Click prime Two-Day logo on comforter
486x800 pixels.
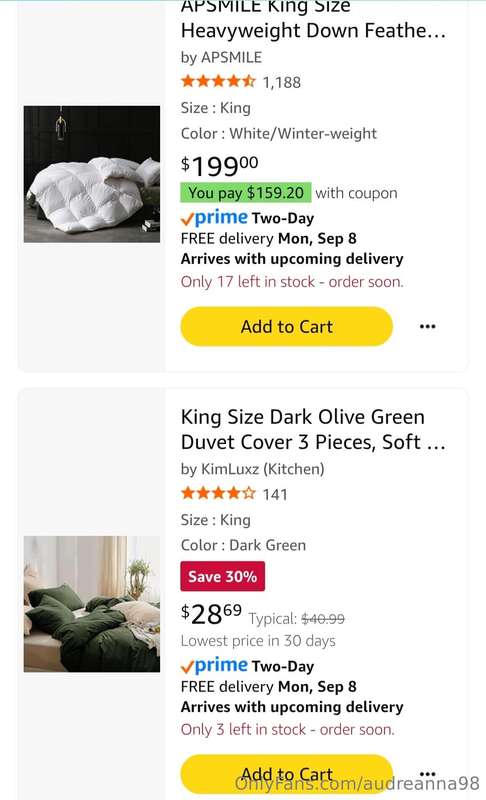(x=247, y=218)
